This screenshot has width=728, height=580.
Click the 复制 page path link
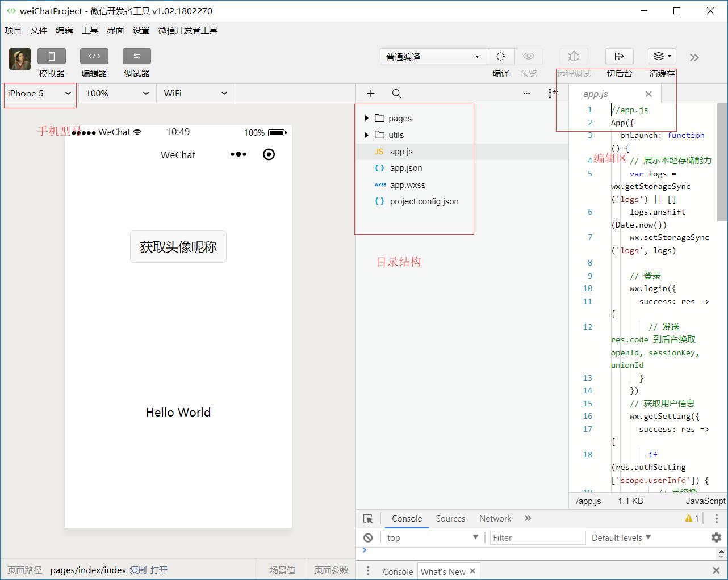138,570
